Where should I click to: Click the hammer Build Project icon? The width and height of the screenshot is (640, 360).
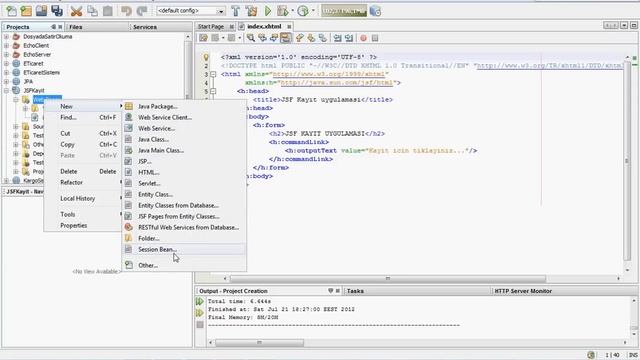tap(236, 11)
